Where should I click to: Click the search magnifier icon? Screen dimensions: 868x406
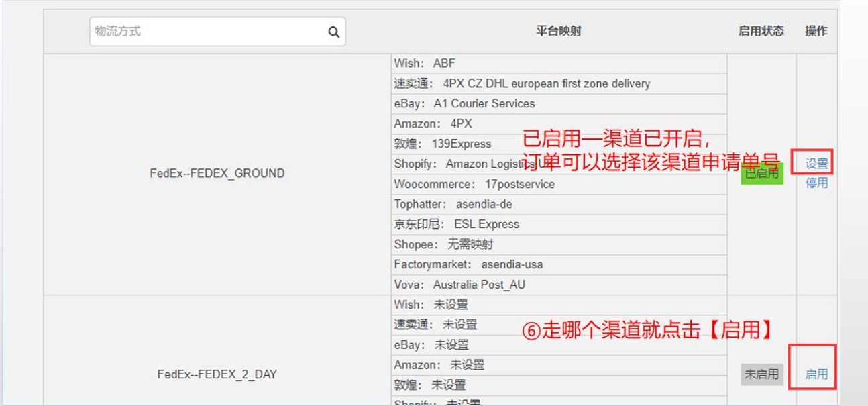[333, 32]
